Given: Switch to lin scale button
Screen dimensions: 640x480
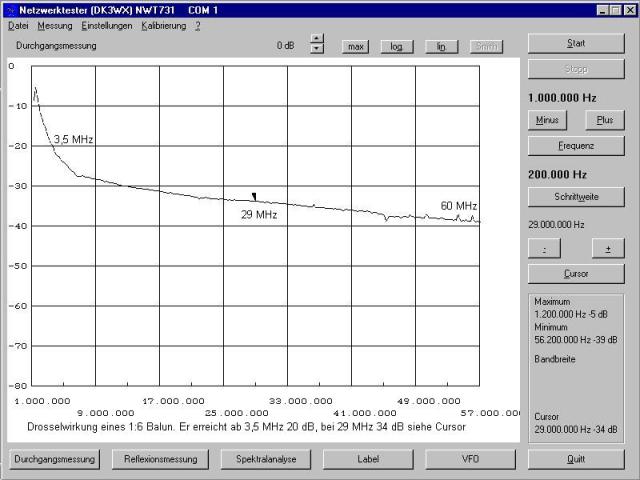Looking at the screenshot, I should (x=442, y=47).
